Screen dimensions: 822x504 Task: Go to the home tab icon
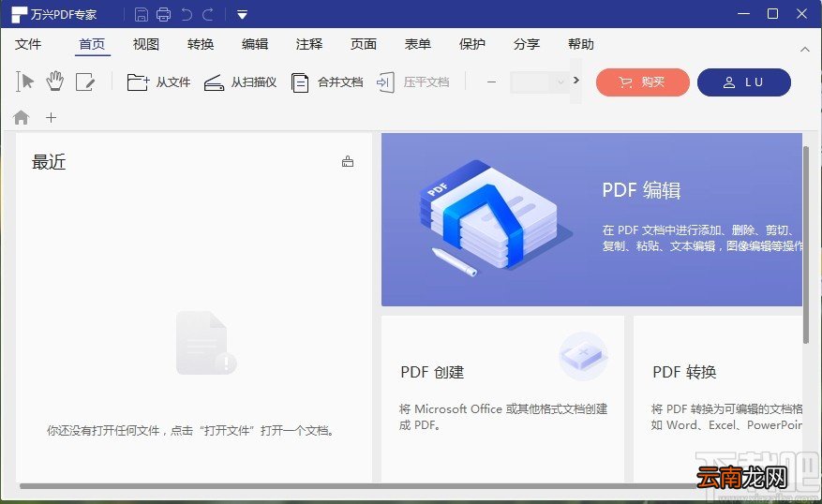tap(21, 117)
